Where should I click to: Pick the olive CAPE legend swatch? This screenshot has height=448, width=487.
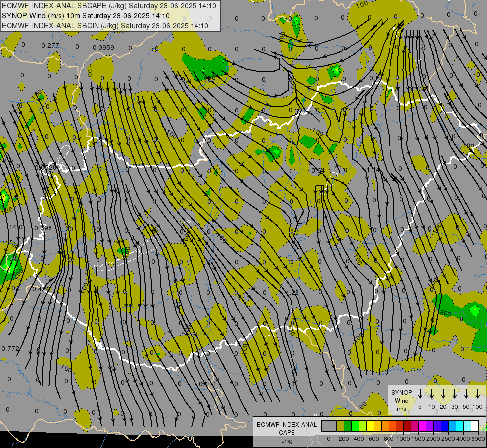coord(340,426)
